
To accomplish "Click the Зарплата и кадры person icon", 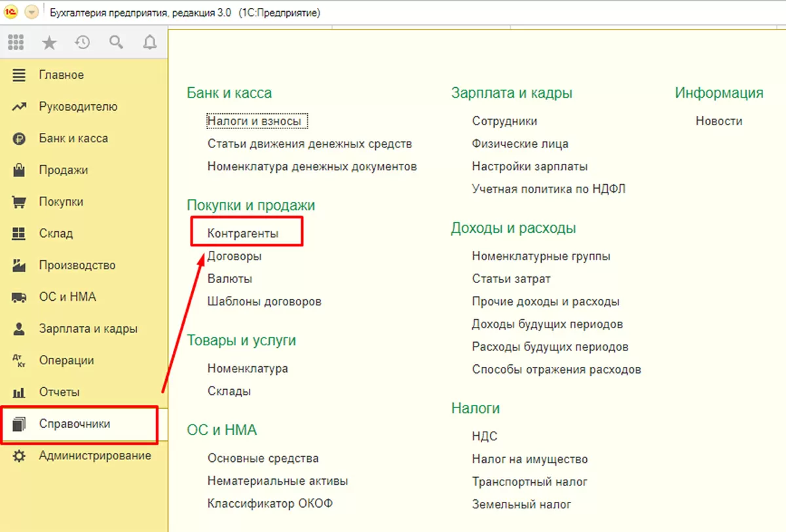I will 19,329.
